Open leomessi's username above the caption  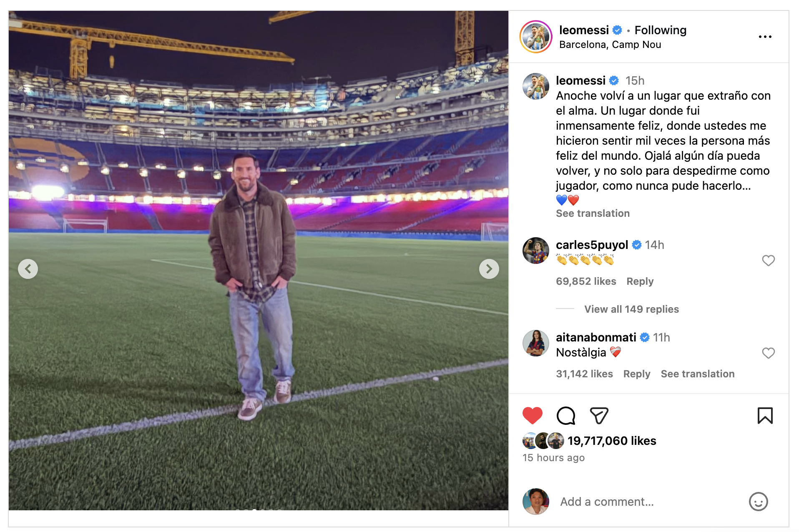580,80
